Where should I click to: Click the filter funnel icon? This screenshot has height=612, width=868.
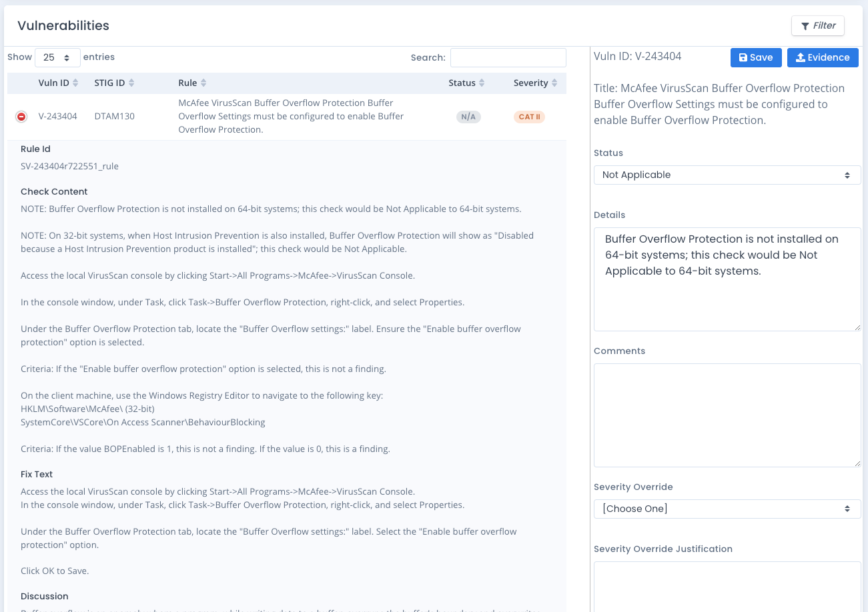805,26
